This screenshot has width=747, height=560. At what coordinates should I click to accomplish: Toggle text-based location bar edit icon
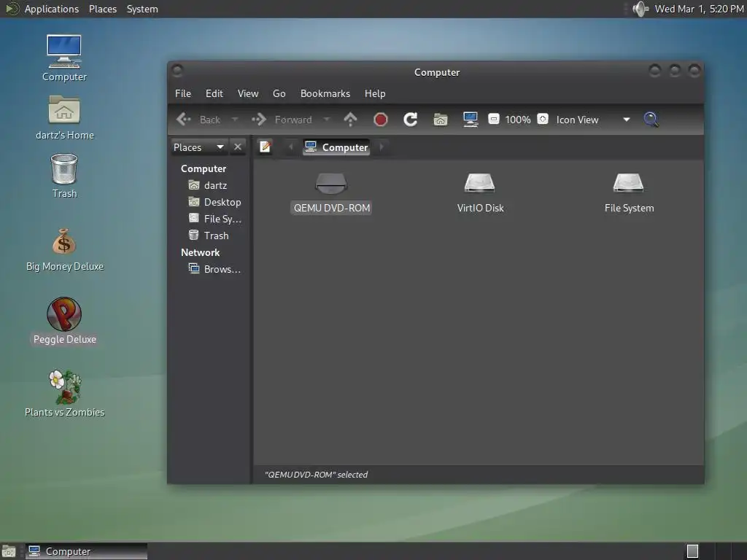point(265,147)
